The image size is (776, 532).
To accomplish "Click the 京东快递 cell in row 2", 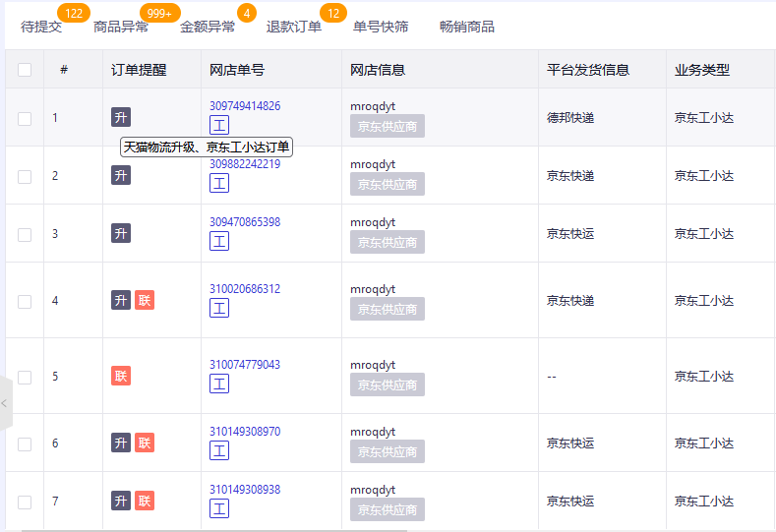I will click(x=570, y=176).
